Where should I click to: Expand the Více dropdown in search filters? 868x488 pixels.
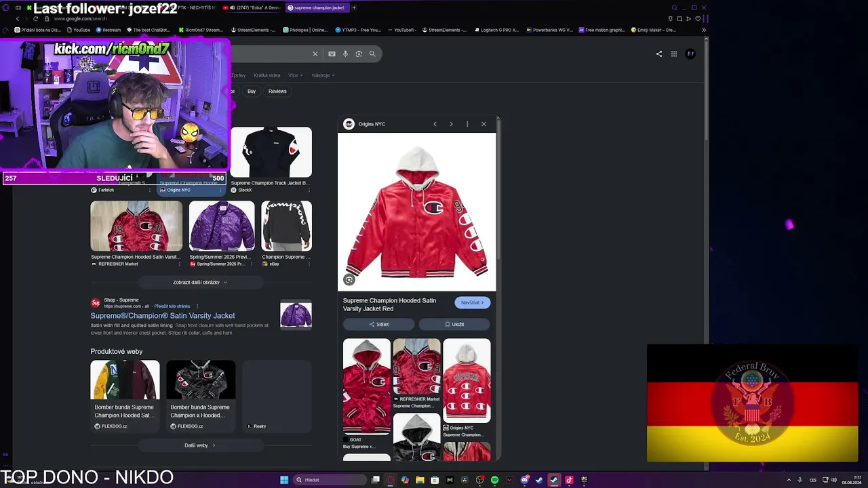pos(295,75)
